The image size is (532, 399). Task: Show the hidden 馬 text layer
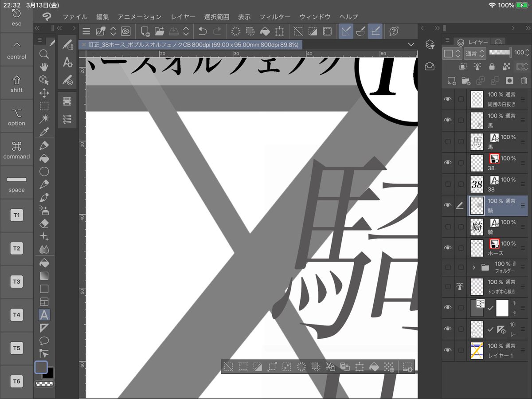coord(448,141)
